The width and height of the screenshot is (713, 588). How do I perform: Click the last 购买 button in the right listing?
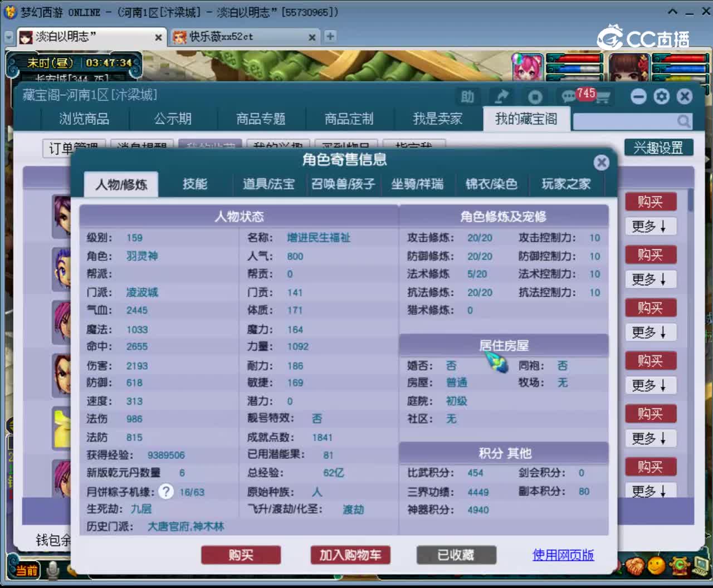pyautogui.click(x=649, y=467)
